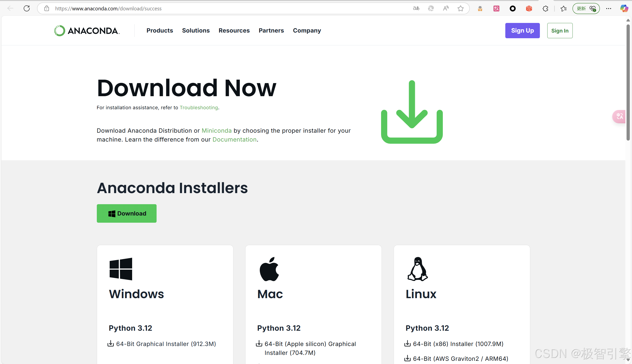Screen dimensions: 632x364
Task: Download Windows 64-Bit Graphical Installer
Action: (166, 344)
